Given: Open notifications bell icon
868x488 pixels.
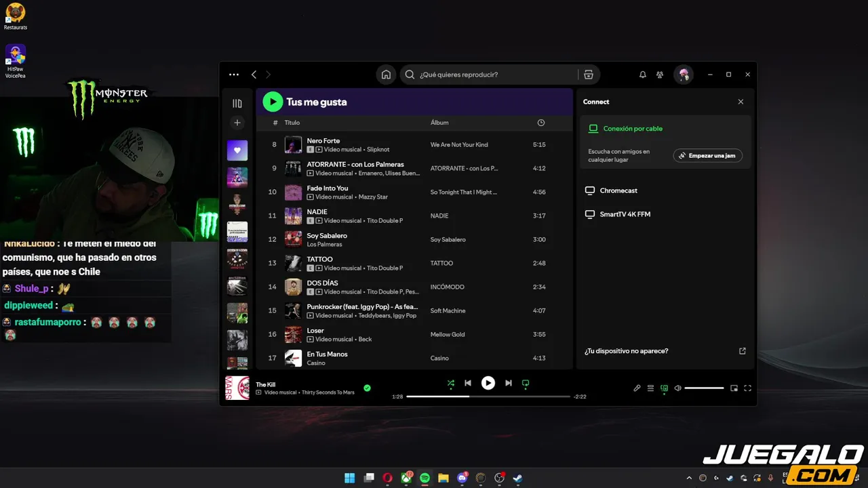Looking at the screenshot, I should coord(643,75).
